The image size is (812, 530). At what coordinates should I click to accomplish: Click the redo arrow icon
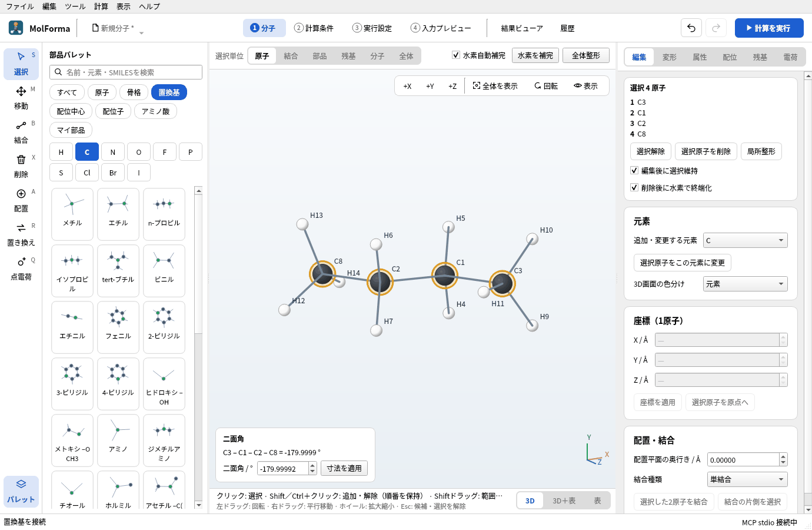[716, 28]
